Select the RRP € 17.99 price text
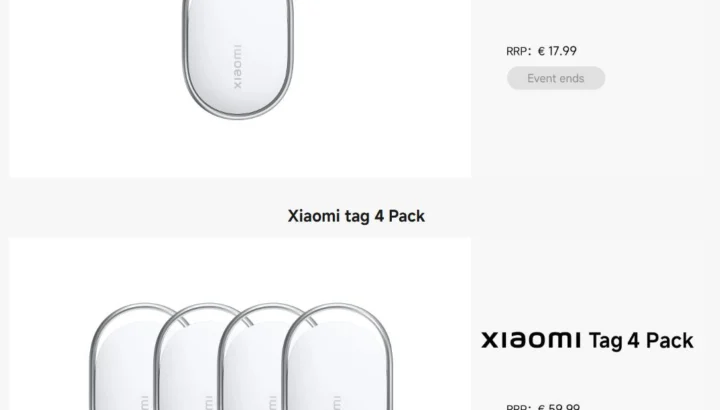The width and height of the screenshot is (720, 410). pyautogui.click(x=541, y=51)
